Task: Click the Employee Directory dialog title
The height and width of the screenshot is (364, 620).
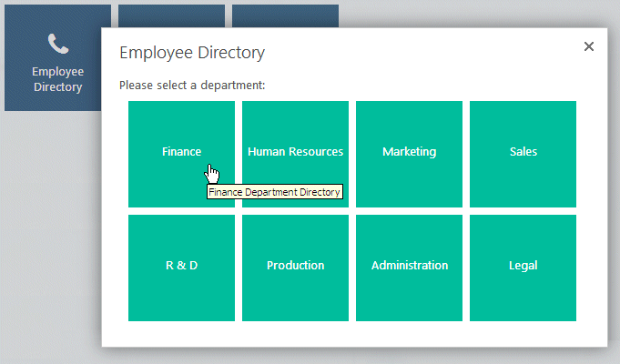Action: (192, 53)
